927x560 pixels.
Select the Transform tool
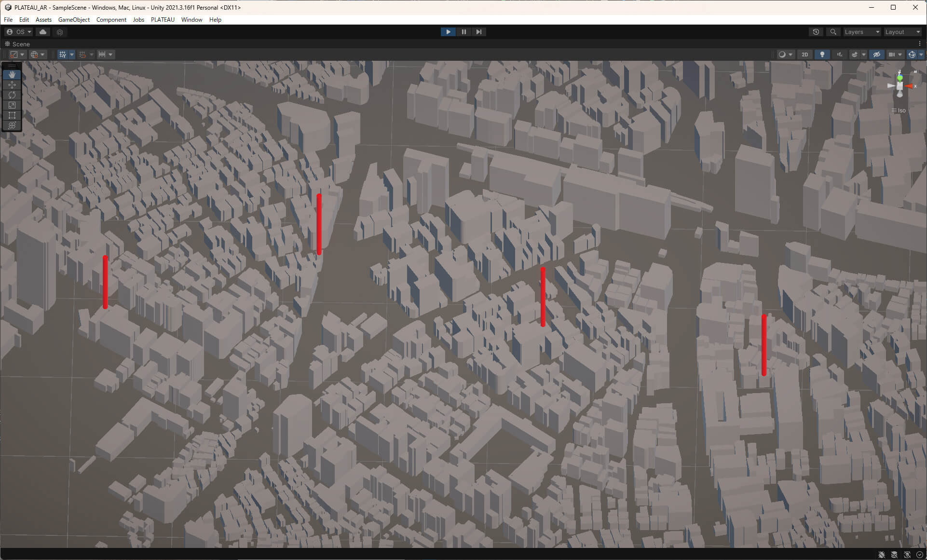pos(12,125)
